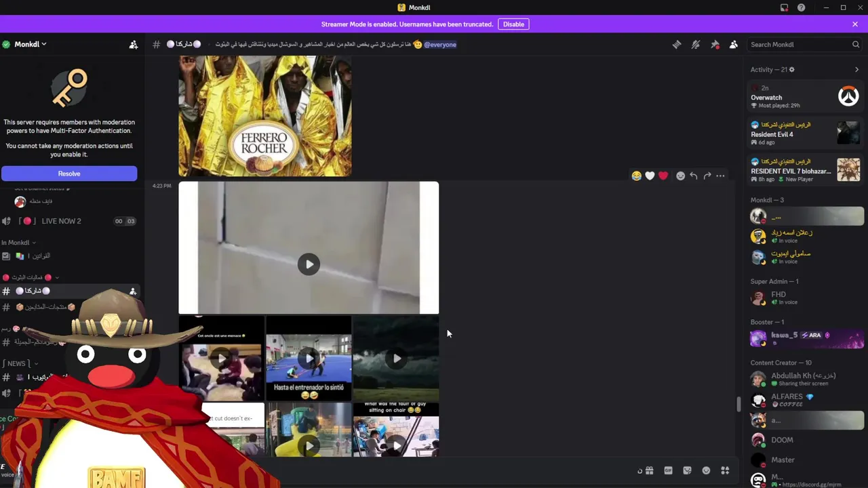Click the invite people icon beside Monkdl
The height and width of the screenshot is (488, 868).
coord(134,44)
